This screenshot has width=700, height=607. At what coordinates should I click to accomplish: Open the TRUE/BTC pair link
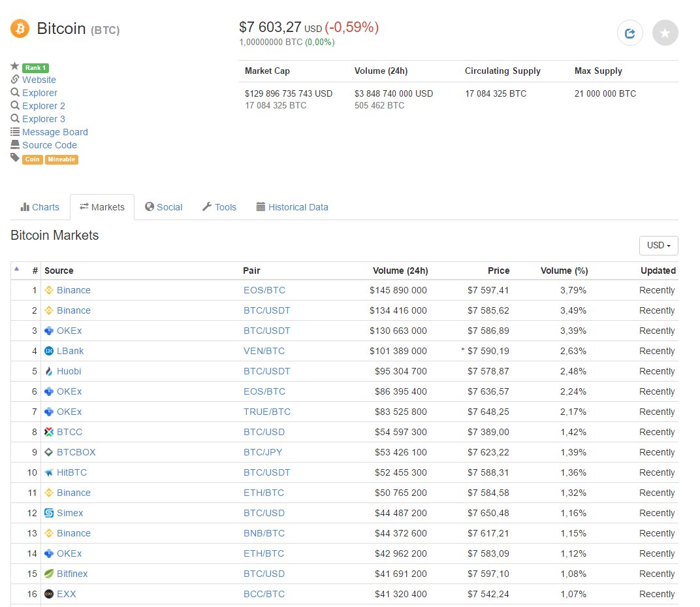tap(267, 412)
